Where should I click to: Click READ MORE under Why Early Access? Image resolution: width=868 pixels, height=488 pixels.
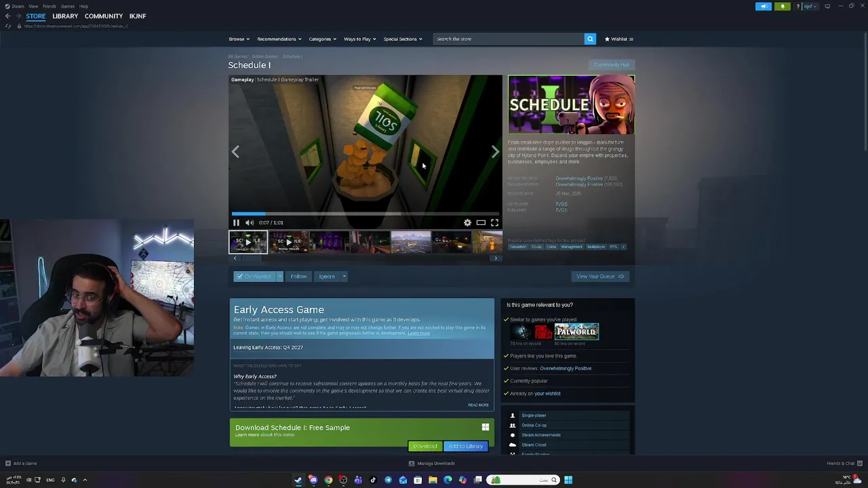click(x=478, y=405)
